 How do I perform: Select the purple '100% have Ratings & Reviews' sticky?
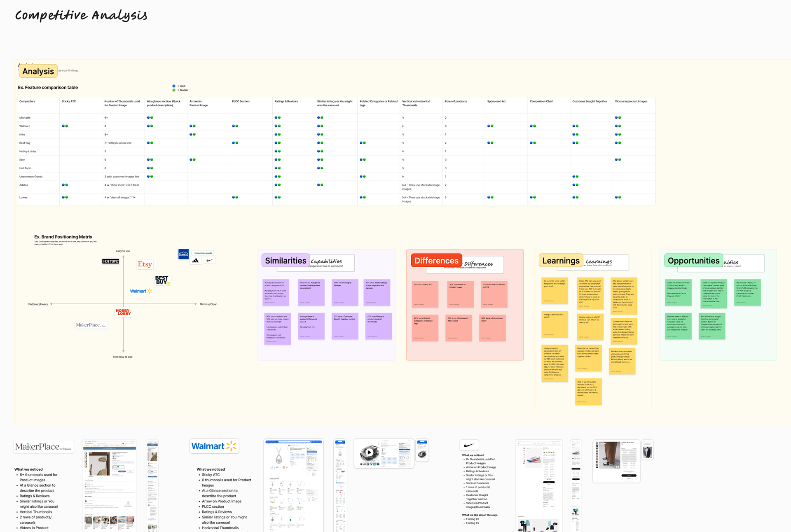click(345, 292)
